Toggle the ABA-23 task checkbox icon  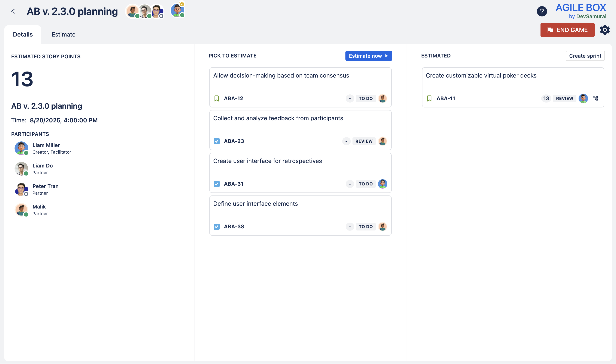tap(216, 141)
